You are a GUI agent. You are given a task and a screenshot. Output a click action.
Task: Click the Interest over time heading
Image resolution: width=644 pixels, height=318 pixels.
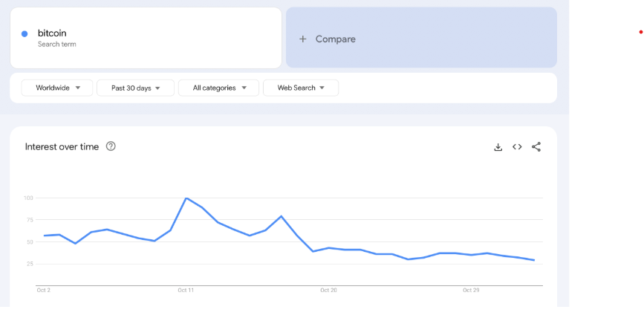click(62, 146)
